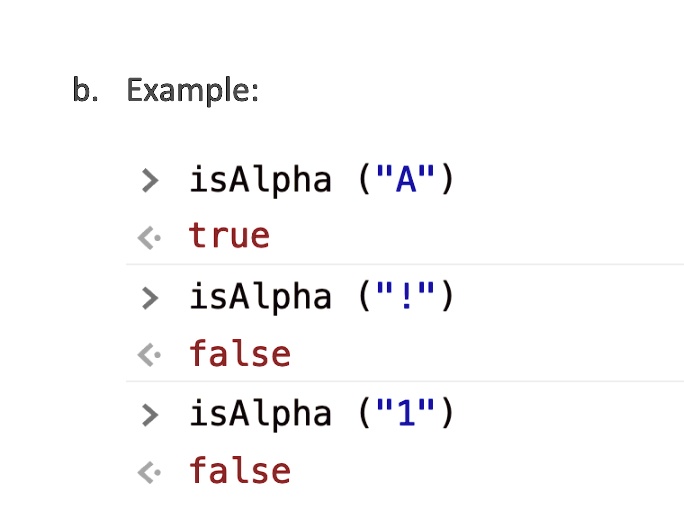Screen dimensions: 684x506
Task: Click the isAlpha function name in the first command
Action: pos(260,180)
